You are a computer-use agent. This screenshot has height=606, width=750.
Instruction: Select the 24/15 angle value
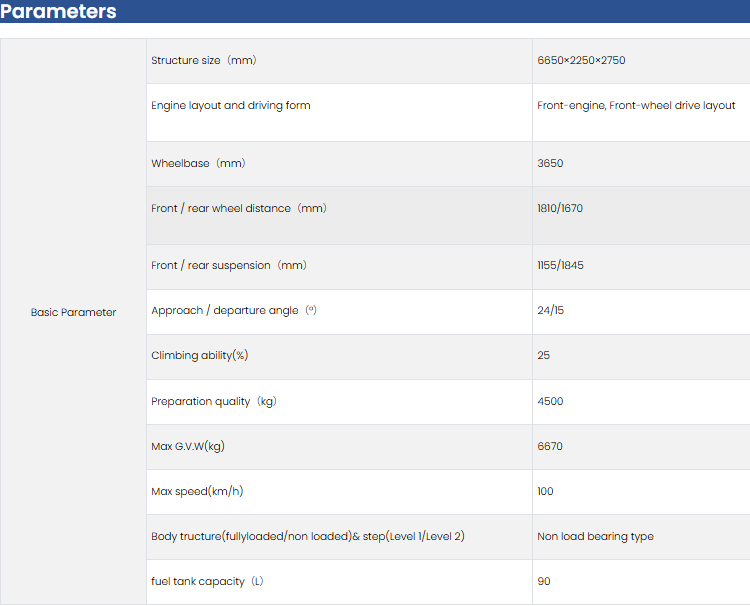click(x=548, y=310)
